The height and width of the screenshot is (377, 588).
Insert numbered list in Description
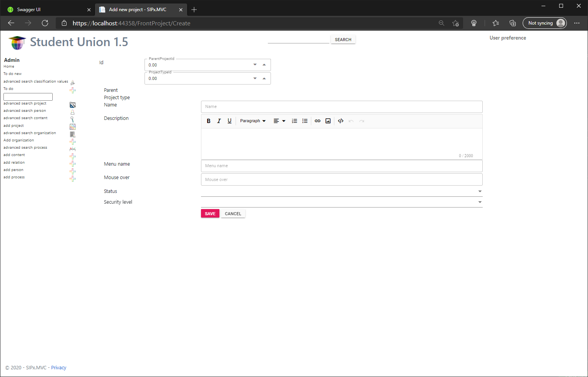(x=294, y=121)
